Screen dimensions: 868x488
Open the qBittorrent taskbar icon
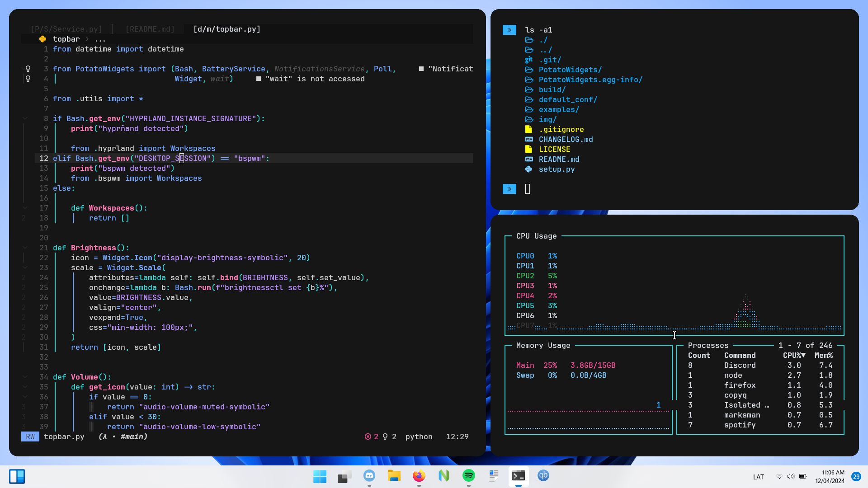543,476
